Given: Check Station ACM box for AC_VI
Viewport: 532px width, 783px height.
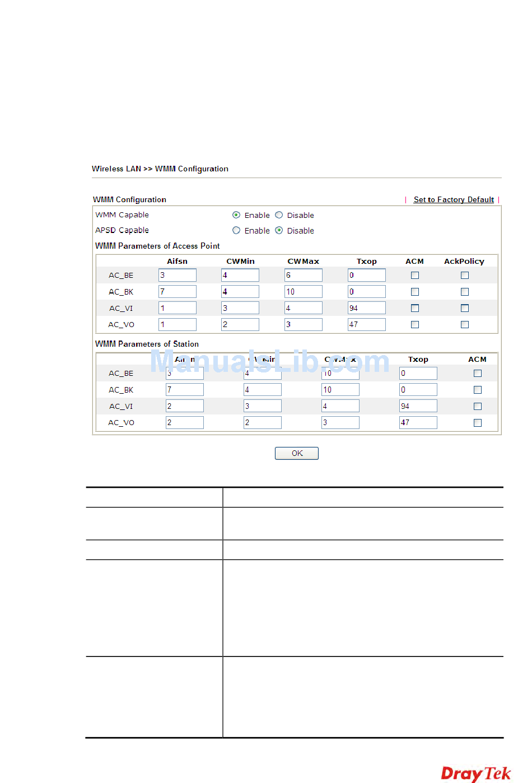Looking at the screenshot, I should (478, 406).
